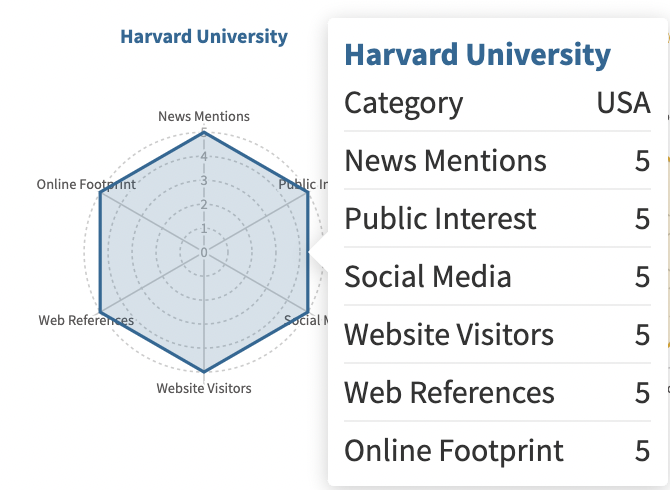This screenshot has height=490, width=670.
Task: Click the News Mentions row in tooltip
Action: [x=497, y=161]
